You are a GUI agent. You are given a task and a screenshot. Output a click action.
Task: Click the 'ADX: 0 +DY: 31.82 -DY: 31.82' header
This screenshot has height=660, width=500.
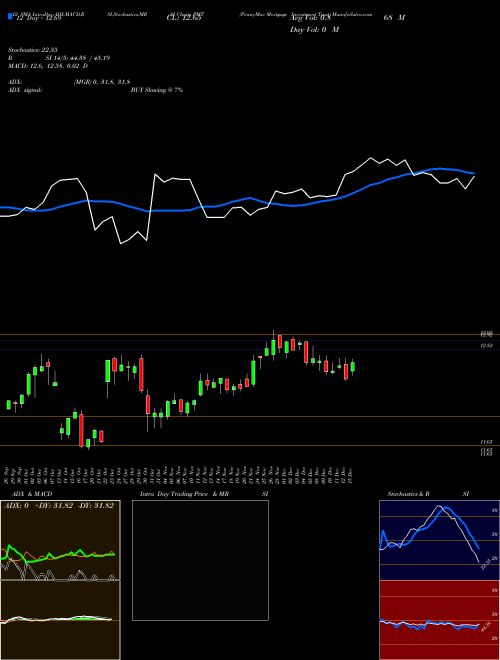[x=59, y=506]
